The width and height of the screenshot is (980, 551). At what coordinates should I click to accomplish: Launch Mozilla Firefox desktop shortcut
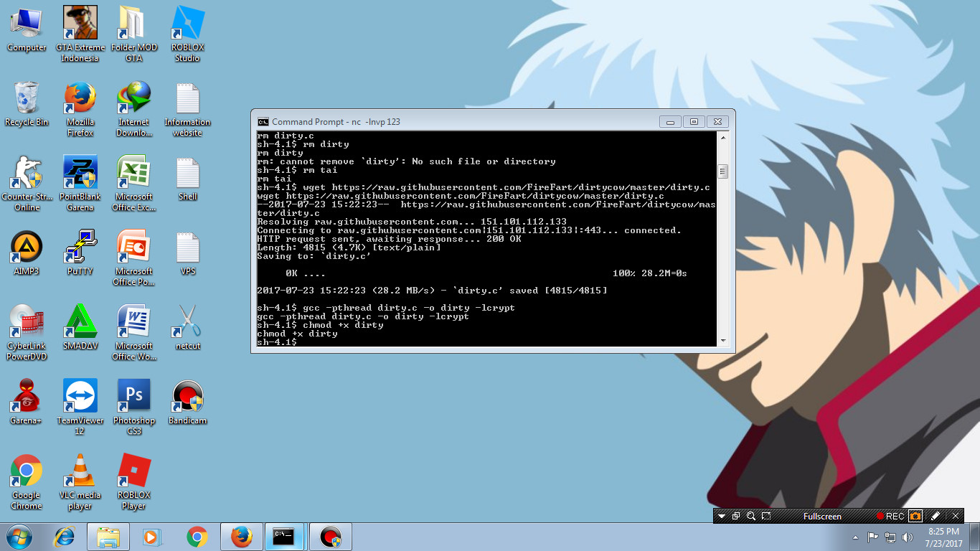[x=80, y=108]
